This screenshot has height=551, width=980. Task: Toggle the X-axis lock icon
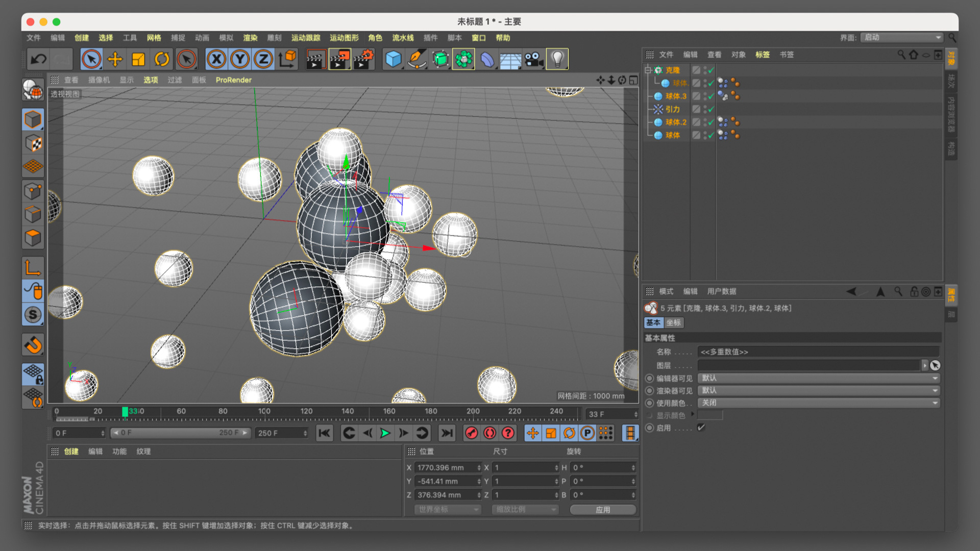pos(216,59)
